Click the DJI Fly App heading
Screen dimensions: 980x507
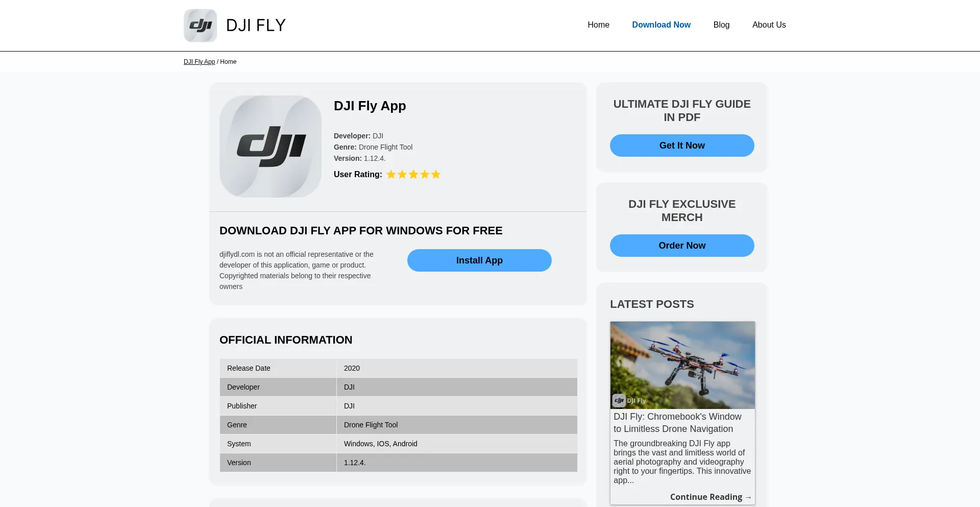pos(370,106)
